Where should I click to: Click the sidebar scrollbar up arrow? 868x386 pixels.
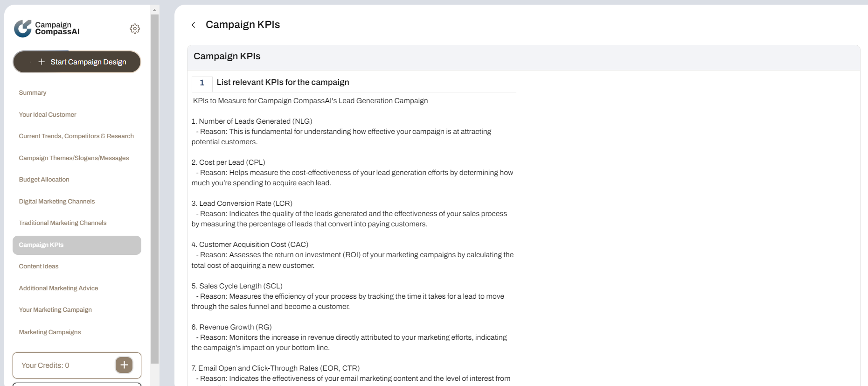(x=154, y=10)
